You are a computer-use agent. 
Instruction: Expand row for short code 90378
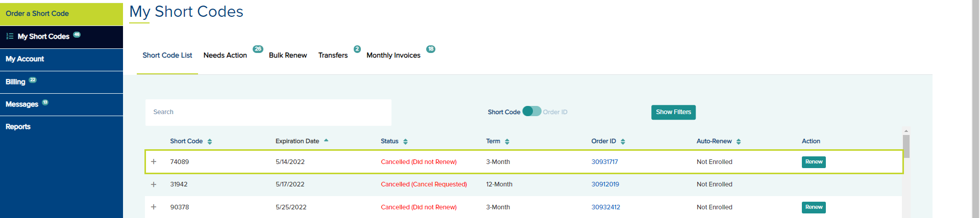click(154, 207)
